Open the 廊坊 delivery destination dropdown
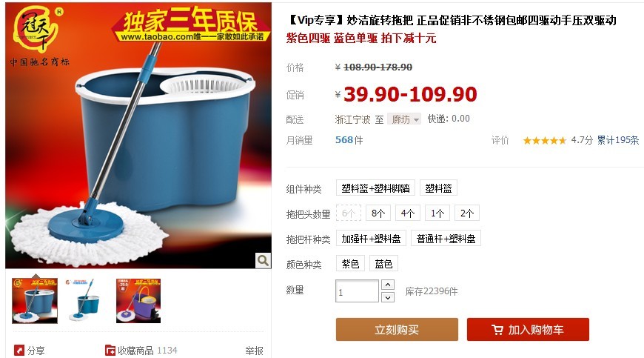Image resolution: width=644 pixels, height=358 pixels. 404,119
